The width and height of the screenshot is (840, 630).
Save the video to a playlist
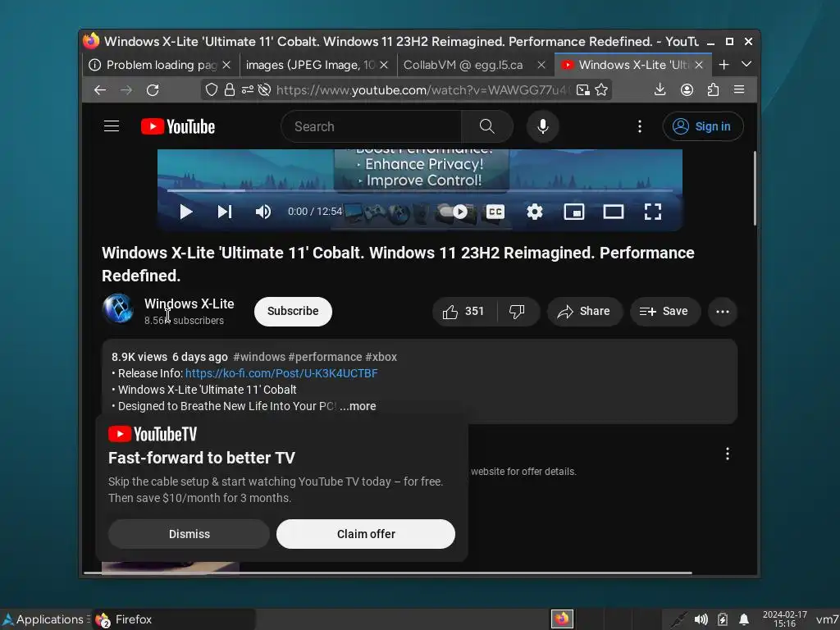(x=664, y=311)
